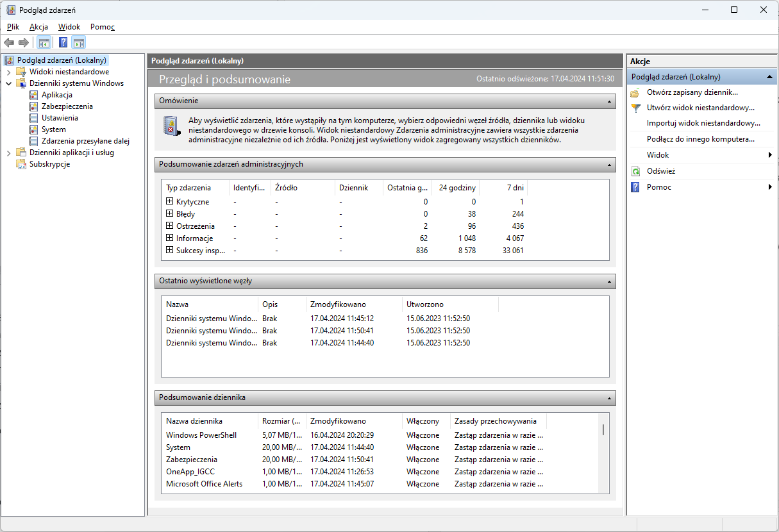Image resolution: width=779 pixels, height=532 pixels.
Task: Select the Aplikacja log in tree
Action: pos(56,95)
